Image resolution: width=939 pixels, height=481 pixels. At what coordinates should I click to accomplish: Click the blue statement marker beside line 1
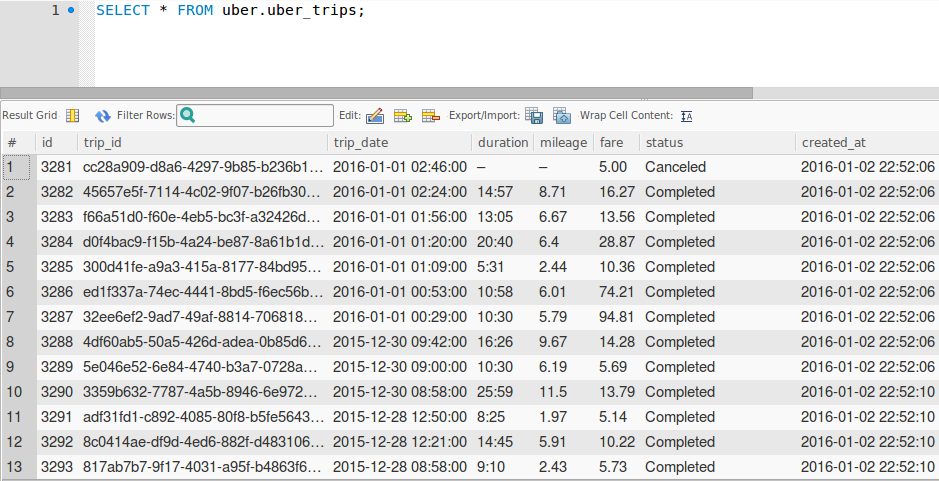click(71, 10)
